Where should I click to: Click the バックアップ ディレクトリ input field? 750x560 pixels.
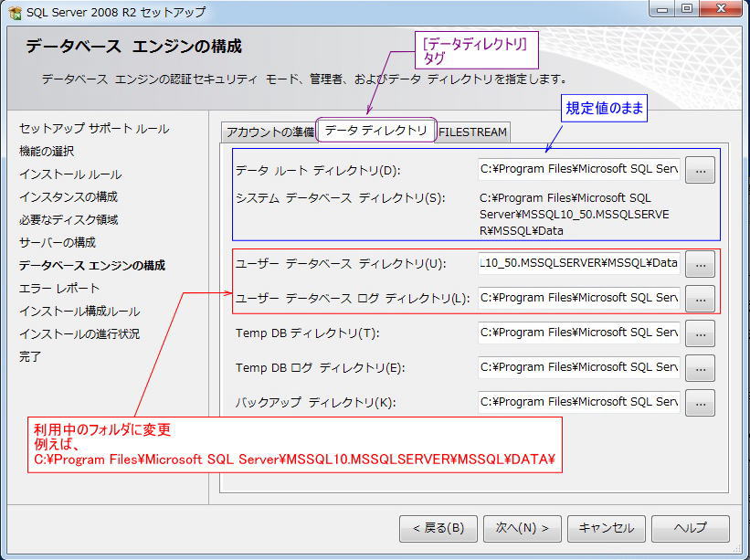(579, 402)
